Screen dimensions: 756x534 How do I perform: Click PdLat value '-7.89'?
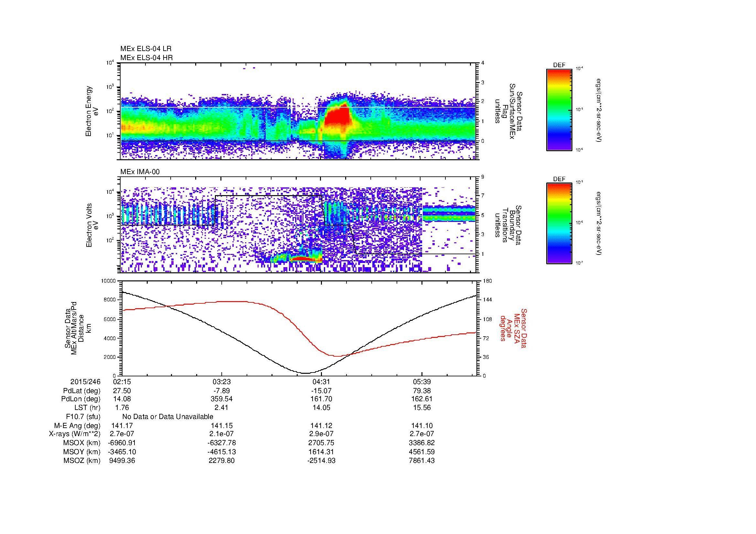(222, 391)
